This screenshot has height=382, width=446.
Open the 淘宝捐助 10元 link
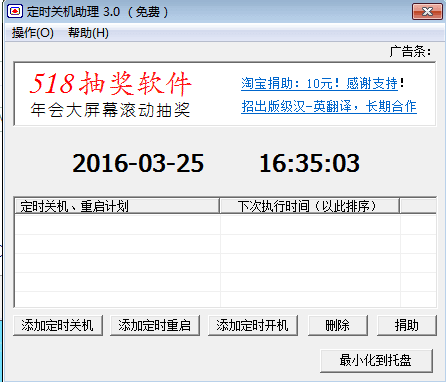coord(319,83)
